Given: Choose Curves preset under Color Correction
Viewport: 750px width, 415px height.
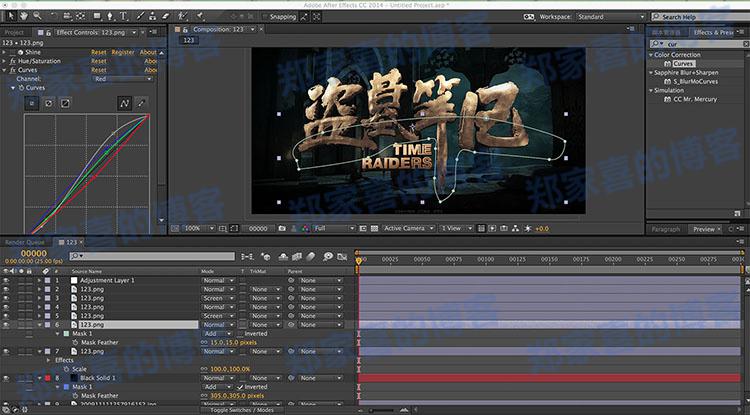Looking at the screenshot, I should pos(684,64).
